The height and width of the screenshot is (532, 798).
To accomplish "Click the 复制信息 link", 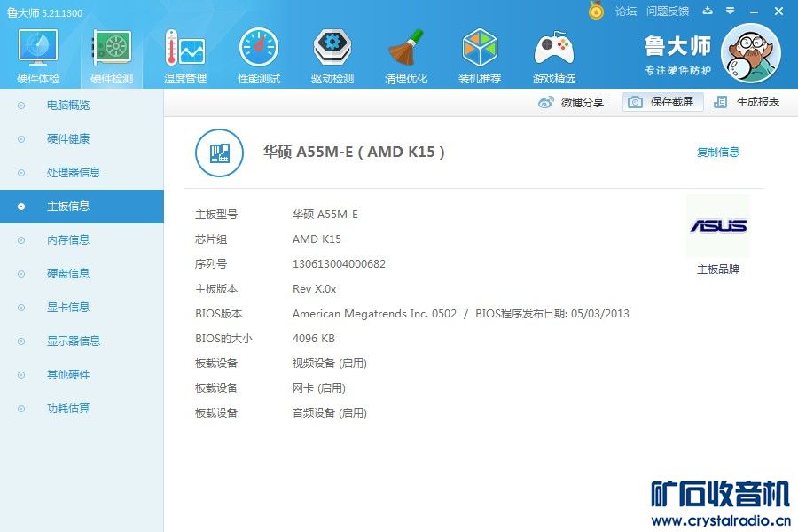I will coord(717,152).
